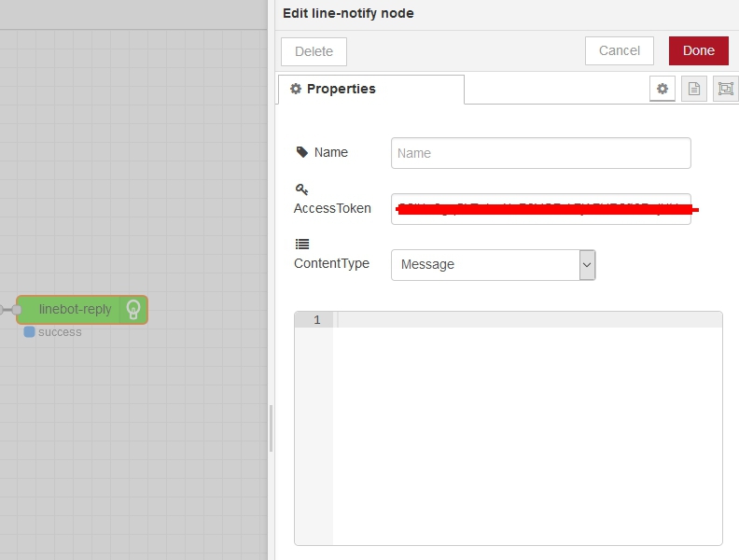Click the AccessToken label text

tap(332, 208)
